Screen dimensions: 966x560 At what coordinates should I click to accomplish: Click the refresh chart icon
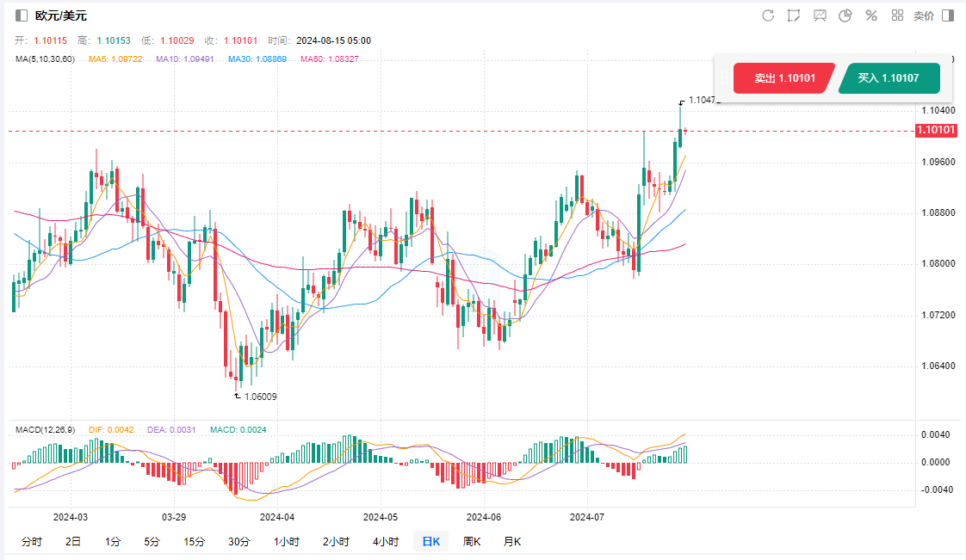point(768,15)
